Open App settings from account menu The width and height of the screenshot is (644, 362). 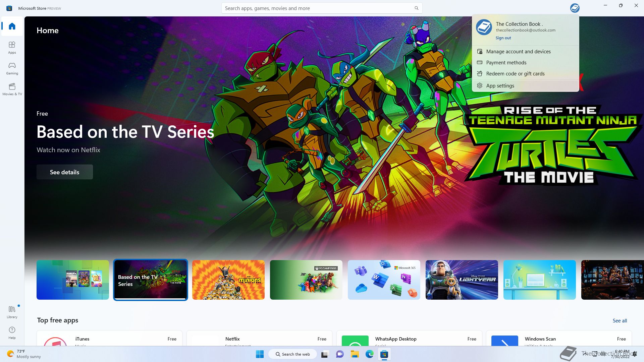[525, 85]
